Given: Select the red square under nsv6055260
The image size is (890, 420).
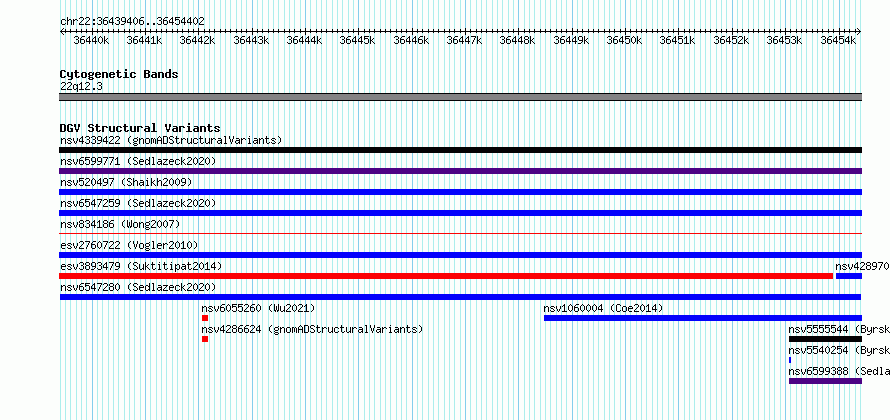Looking at the screenshot, I should pos(205,318).
